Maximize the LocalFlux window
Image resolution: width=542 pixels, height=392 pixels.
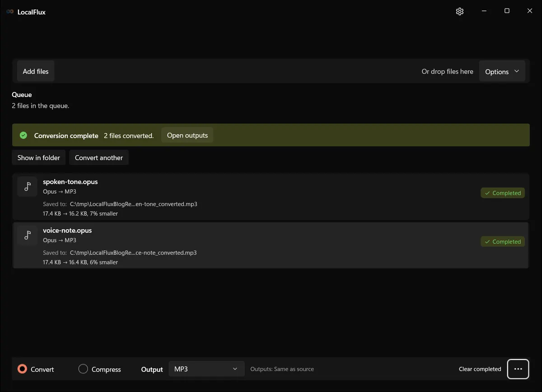tap(507, 11)
